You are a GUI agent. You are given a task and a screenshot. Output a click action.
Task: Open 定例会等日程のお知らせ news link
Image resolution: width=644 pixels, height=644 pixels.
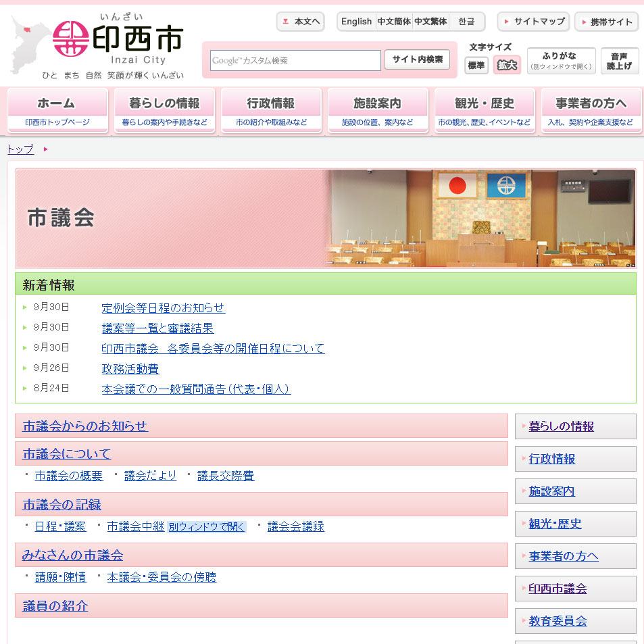pyautogui.click(x=163, y=308)
